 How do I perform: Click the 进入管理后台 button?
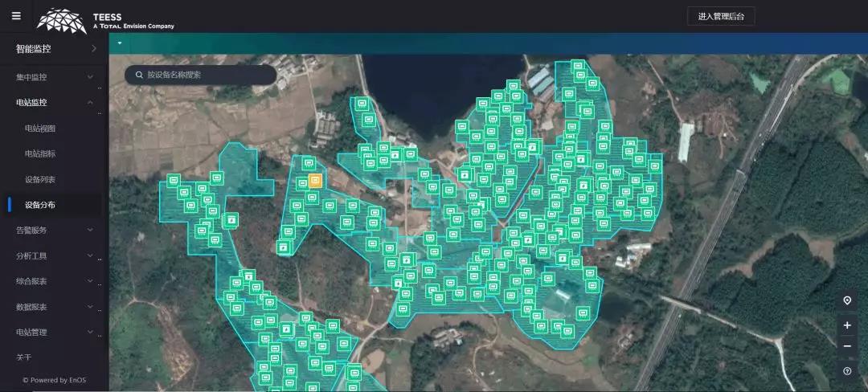click(x=720, y=17)
